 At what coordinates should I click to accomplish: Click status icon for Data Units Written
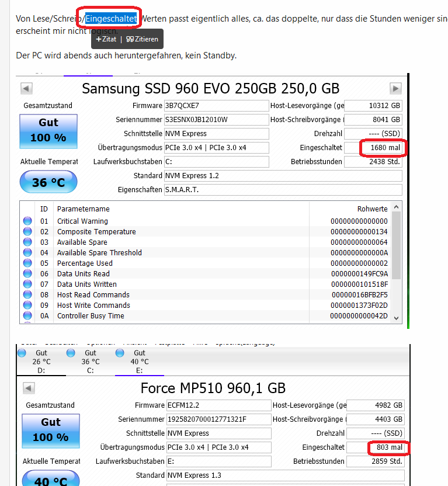coord(27,284)
